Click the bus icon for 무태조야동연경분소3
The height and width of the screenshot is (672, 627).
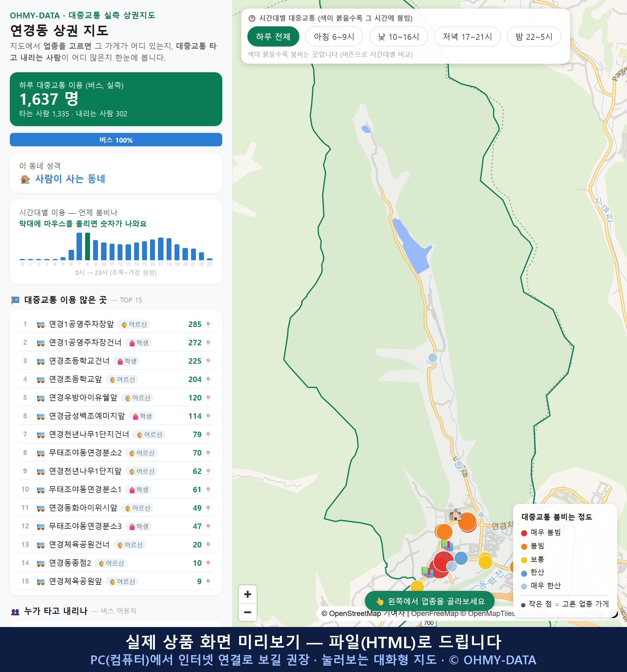(40, 527)
